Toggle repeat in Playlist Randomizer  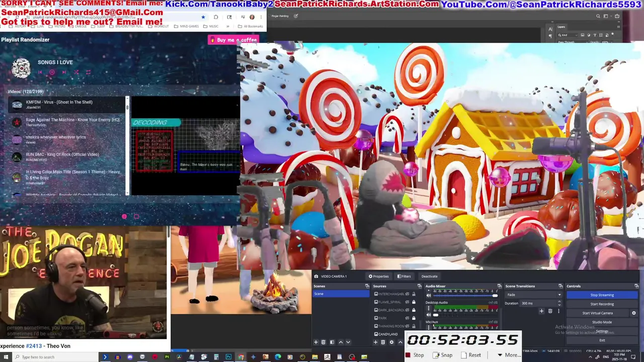[x=88, y=72]
